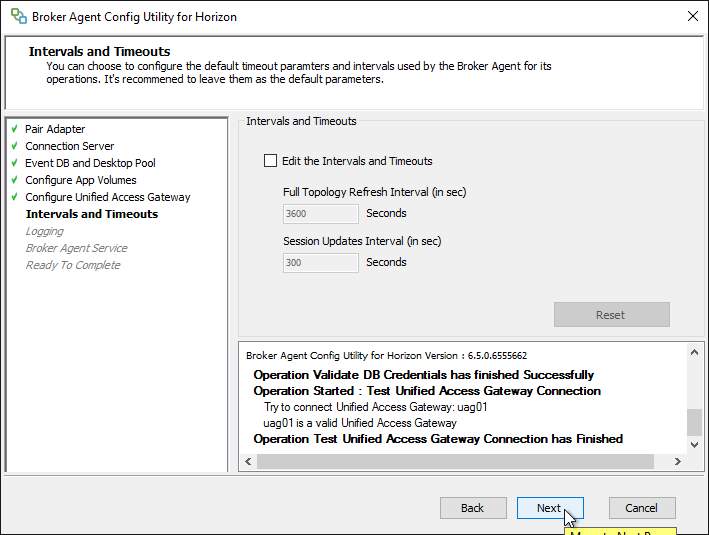This screenshot has width=709, height=535.
Task: Click the version line '6.5.0.6555662'
Action: coord(387,355)
